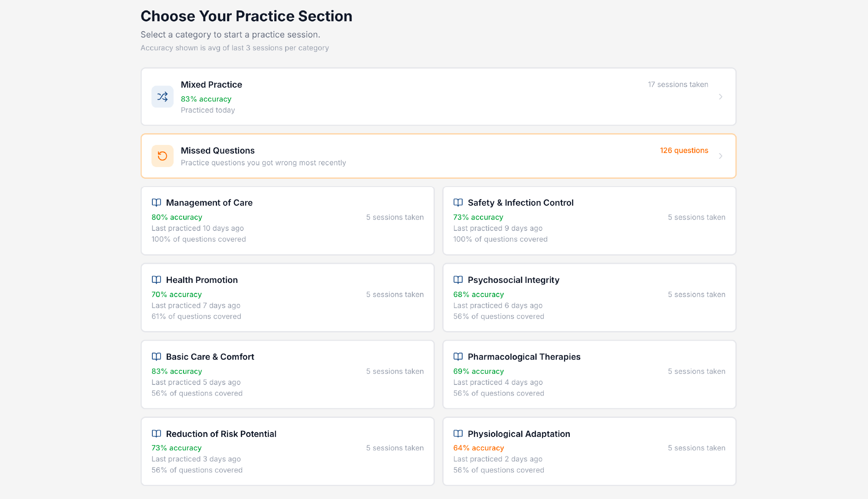The height and width of the screenshot is (499, 868).
Task: Click 'Select a category to start a practice session.'
Action: [230, 35]
